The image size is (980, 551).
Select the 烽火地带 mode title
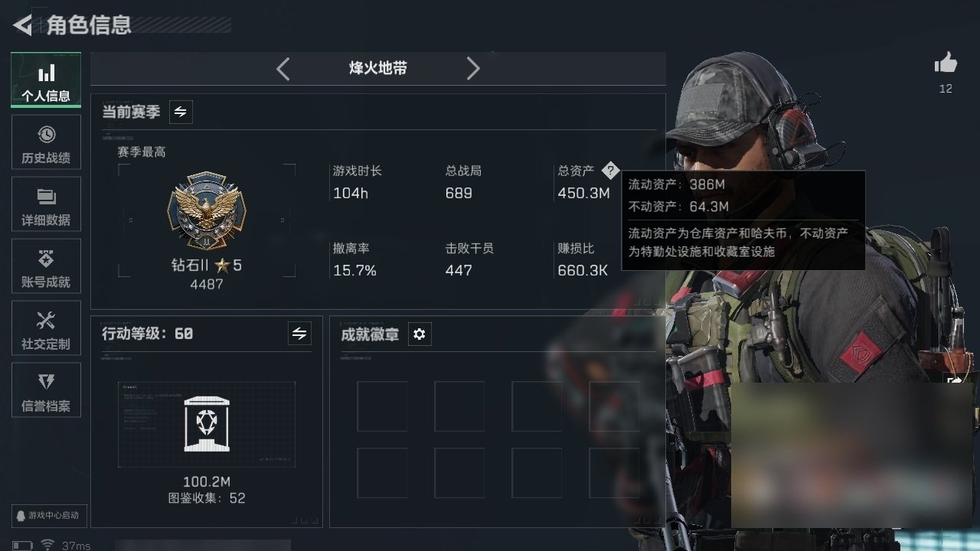(378, 68)
